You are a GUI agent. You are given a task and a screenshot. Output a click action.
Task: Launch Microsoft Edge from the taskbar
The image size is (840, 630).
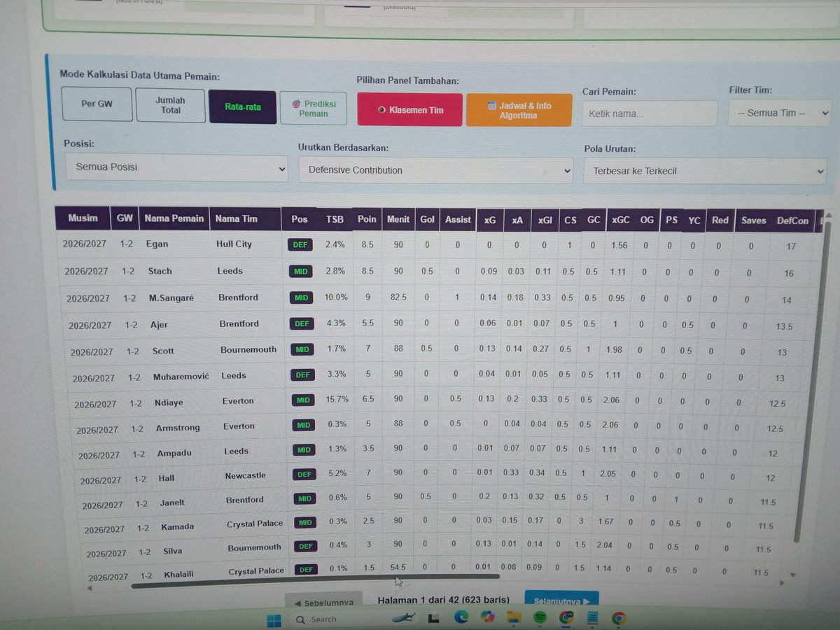click(x=461, y=618)
